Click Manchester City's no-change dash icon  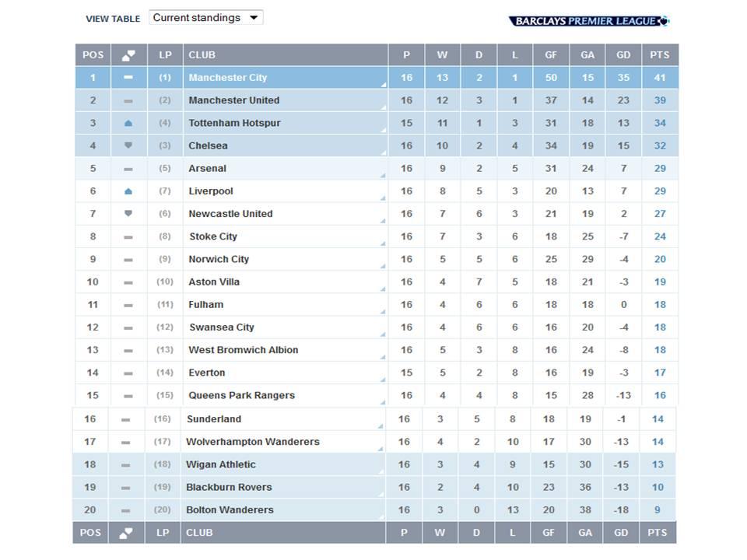click(x=128, y=78)
